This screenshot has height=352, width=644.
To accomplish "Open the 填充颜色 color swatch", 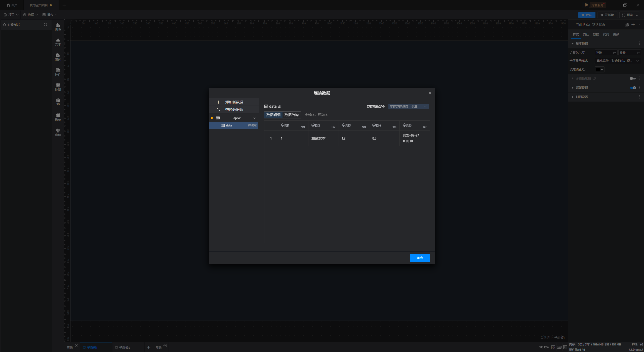I will [x=599, y=69].
